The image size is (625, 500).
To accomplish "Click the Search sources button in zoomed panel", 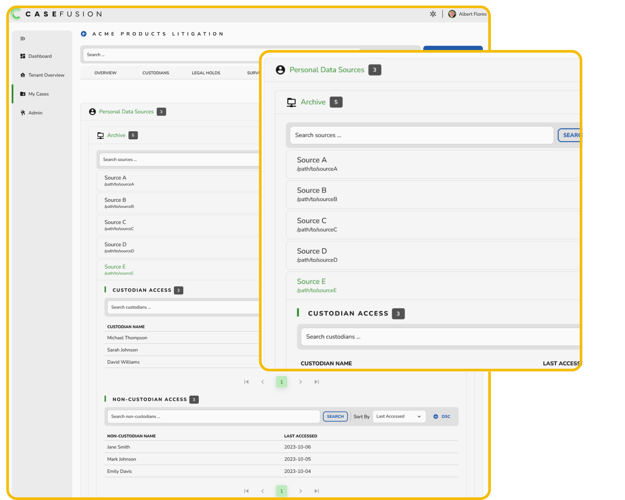I will [x=569, y=135].
